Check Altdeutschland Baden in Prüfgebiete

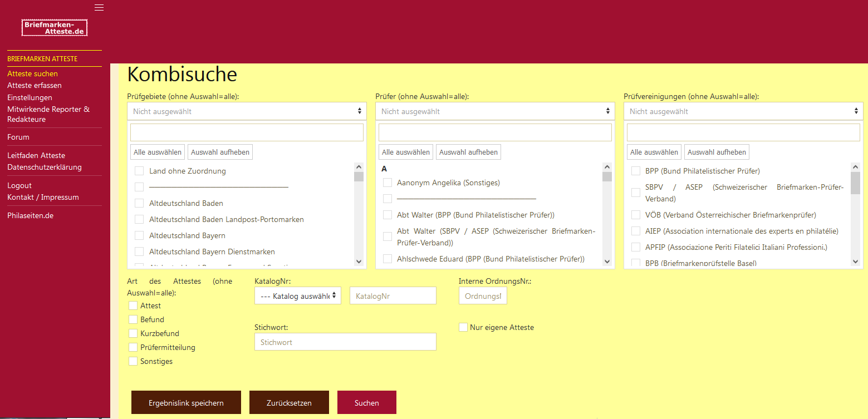139,203
